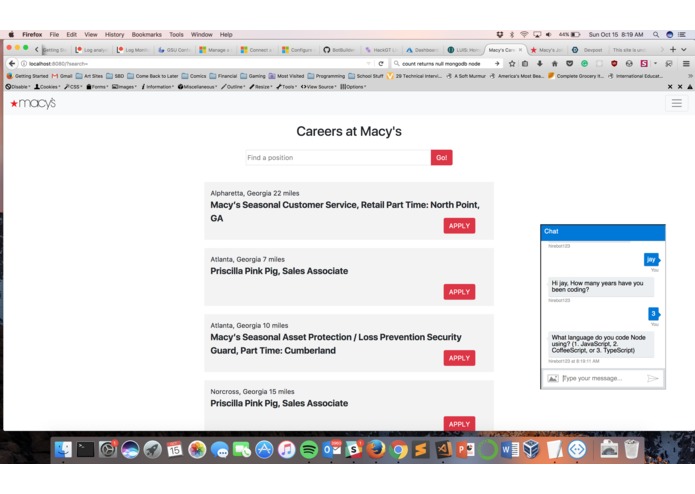Click the reload page icon
Screen dimensions: 695x494
tap(381, 64)
